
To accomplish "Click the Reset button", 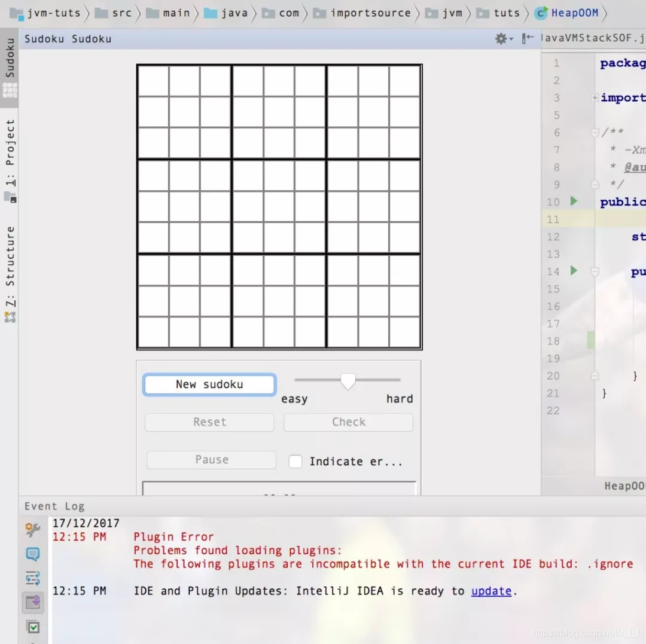I will (x=209, y=422).
